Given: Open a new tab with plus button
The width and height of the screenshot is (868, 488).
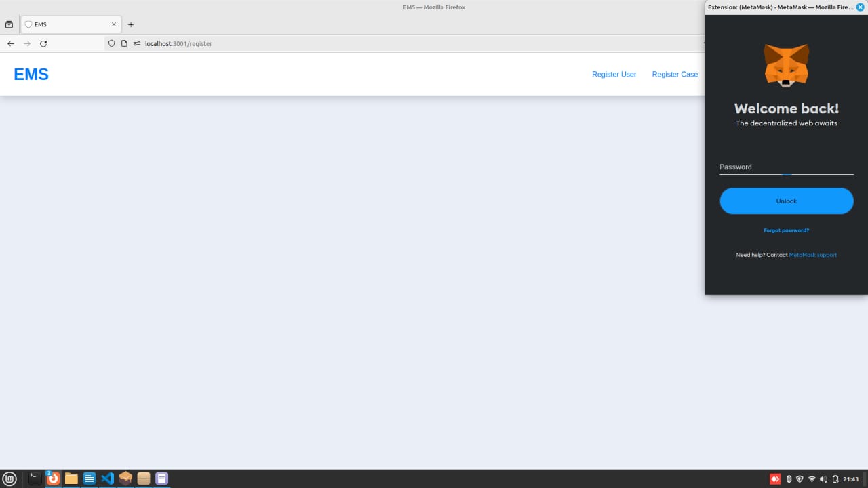Looking at the screenshot, I should pyautogui.click(x=131, y=24).
